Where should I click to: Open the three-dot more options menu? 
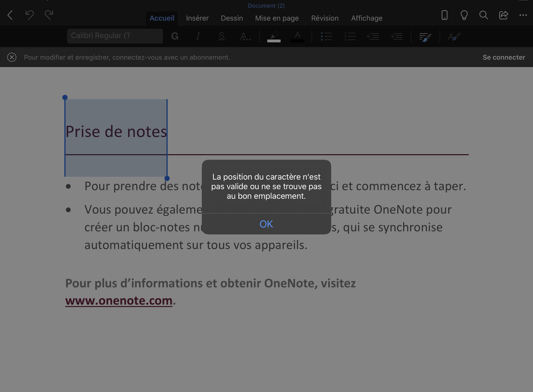point(523,15)
